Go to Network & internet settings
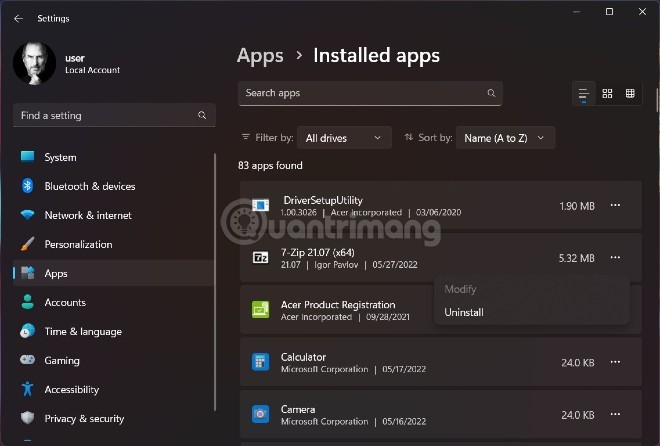The image size is (660, 446). [87, 215]
